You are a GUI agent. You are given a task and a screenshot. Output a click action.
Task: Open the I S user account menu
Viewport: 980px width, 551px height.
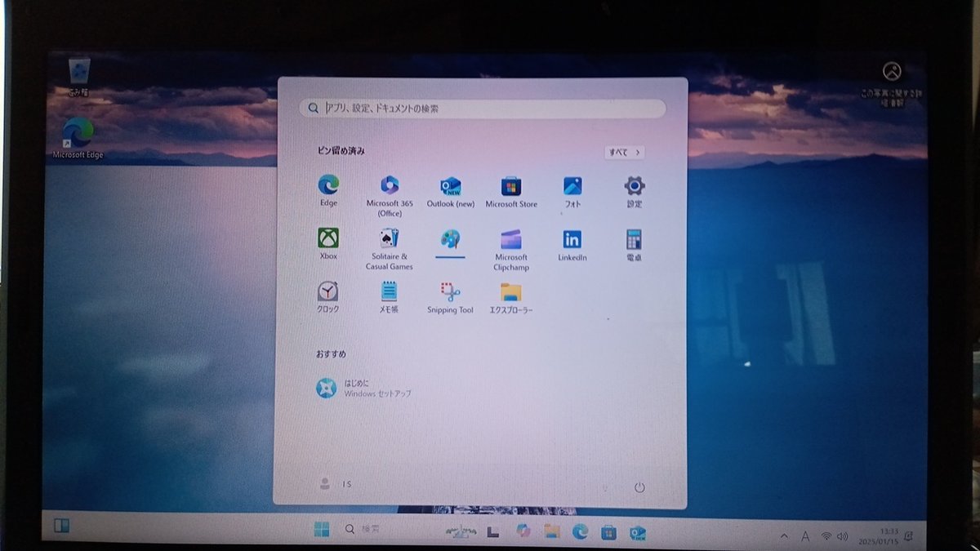335,484
